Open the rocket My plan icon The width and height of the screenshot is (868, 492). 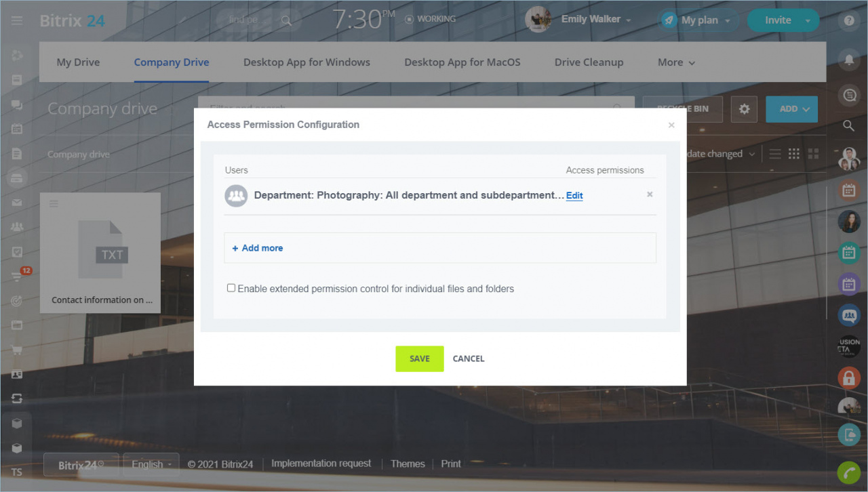(x=669, y=20)
